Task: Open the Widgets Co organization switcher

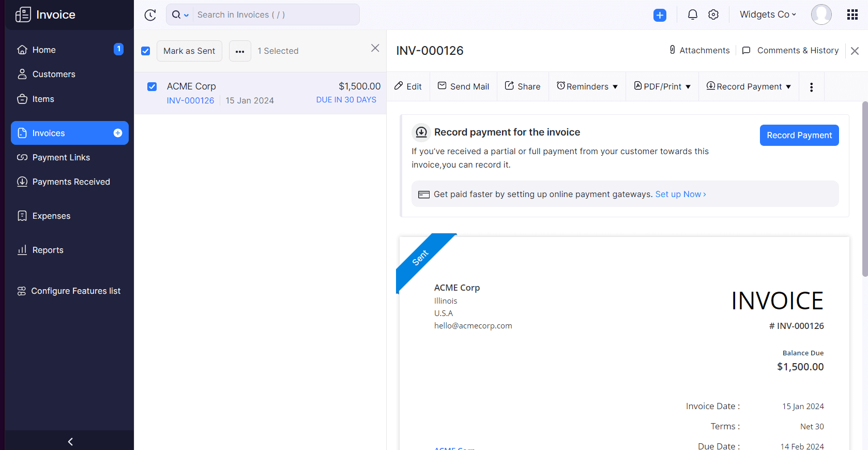Action: point(767,14)
